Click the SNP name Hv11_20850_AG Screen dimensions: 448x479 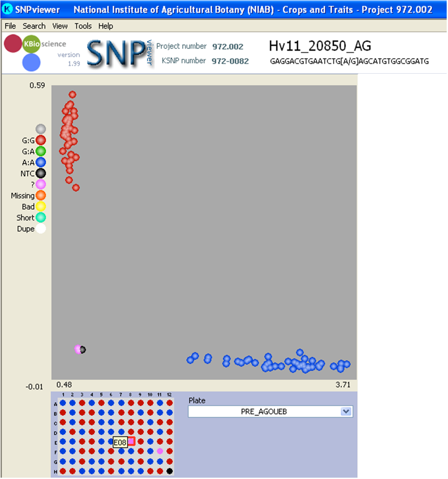tap(320, 46)
